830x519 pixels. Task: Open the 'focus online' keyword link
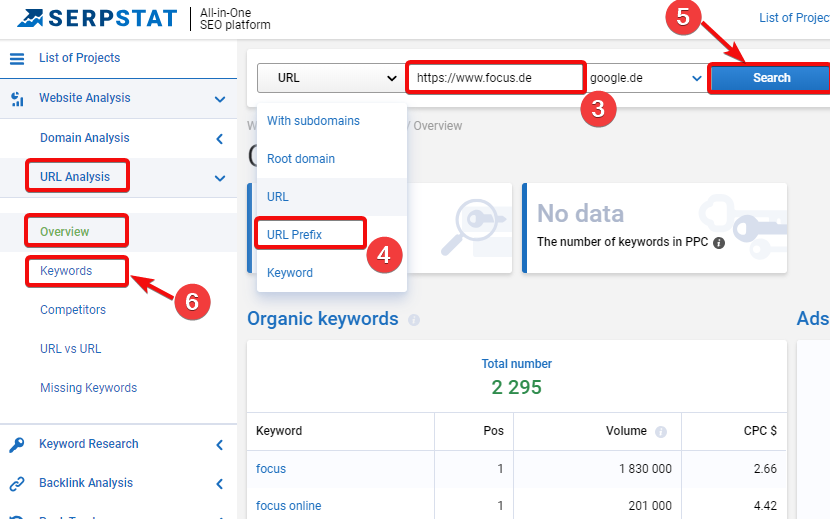[x=288, y=506]
